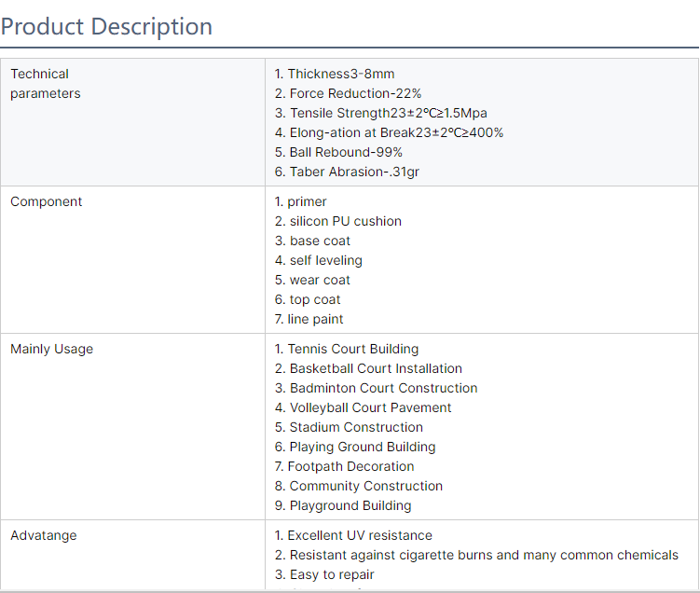Click the silicon PU cushion item
This screenshot has height=593, width=700.
coord(338,221)
